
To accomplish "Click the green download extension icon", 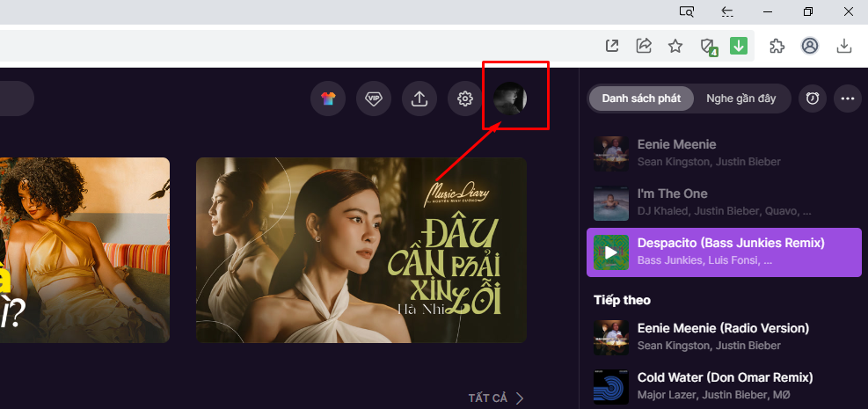I will point(739,46).
